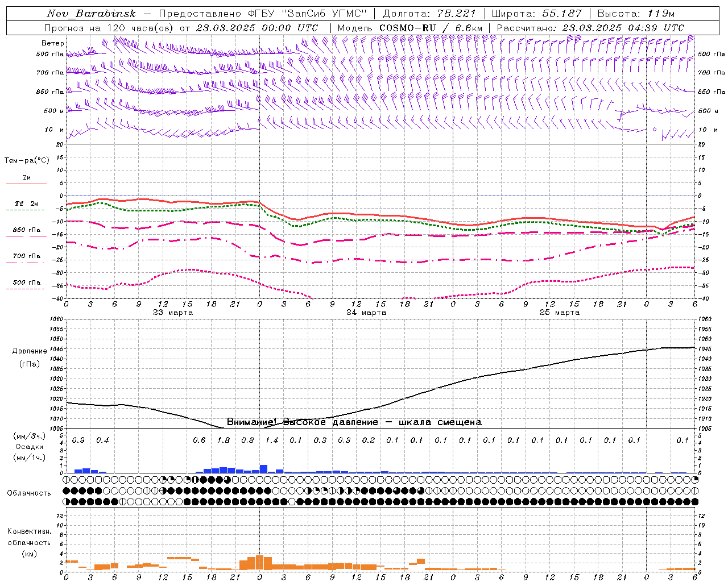Image resolution: width=728 pixels, height=582 pixels.
Task: Click 'Внимание! Высокое давление – шкала смещена' warning
Action: click(x=354, y=422)
